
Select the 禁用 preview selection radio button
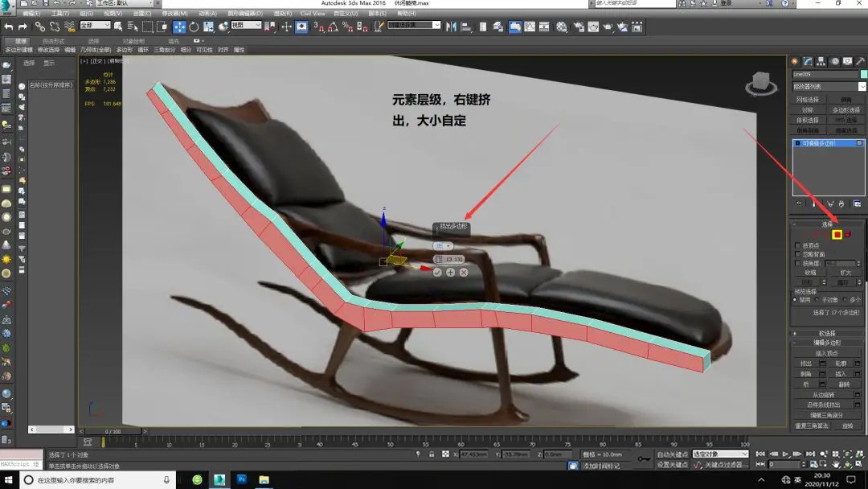pyautogui.click(x=796, y=300)
